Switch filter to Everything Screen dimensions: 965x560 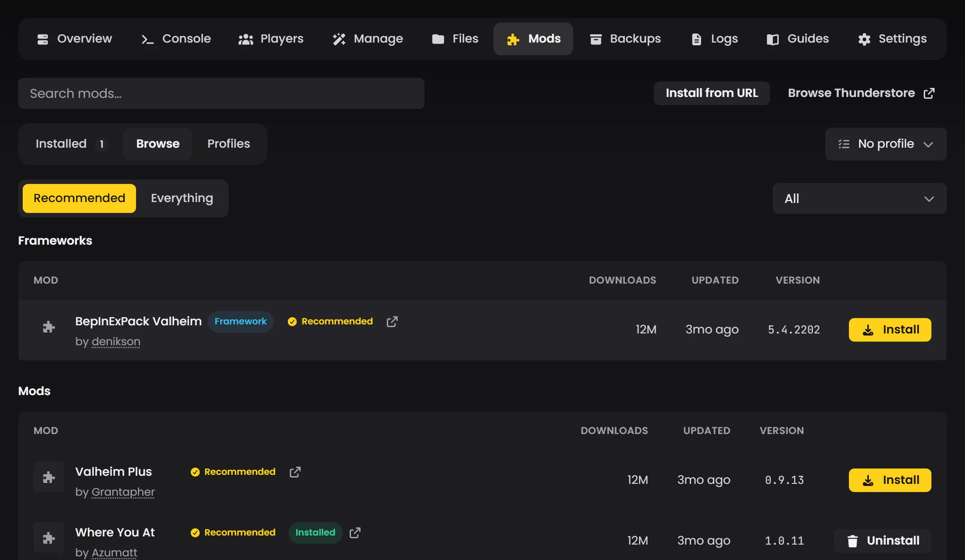(x=182, y=198)
